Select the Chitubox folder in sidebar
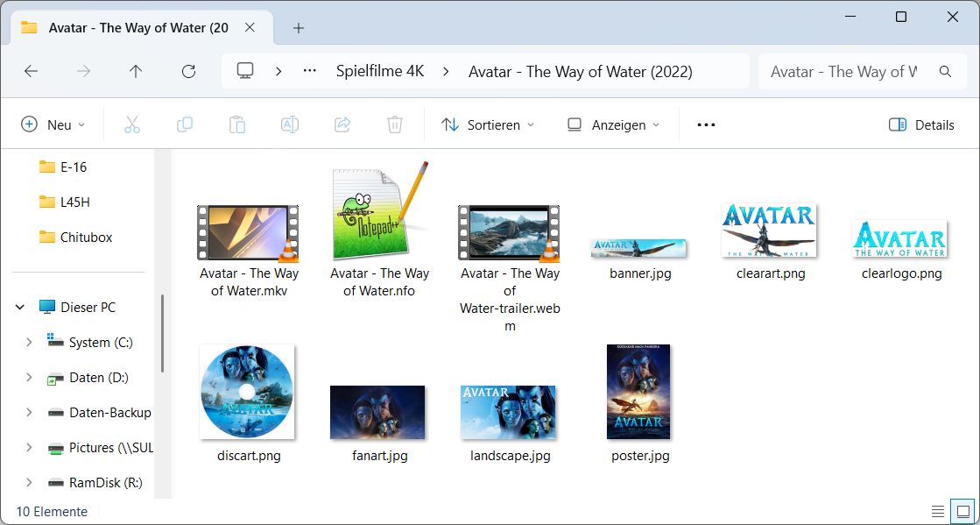This screenshot has height=525, width=980. tap(75, 238)
